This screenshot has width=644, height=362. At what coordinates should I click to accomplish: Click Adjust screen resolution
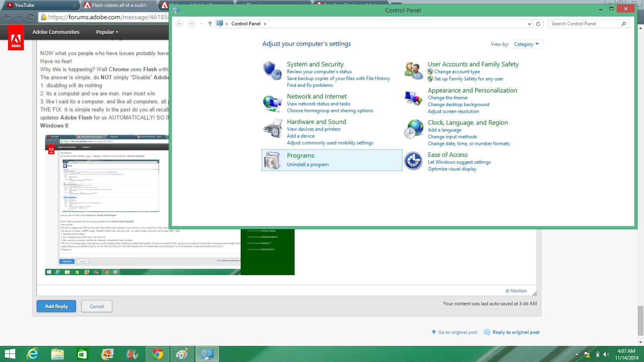point(453,111)
